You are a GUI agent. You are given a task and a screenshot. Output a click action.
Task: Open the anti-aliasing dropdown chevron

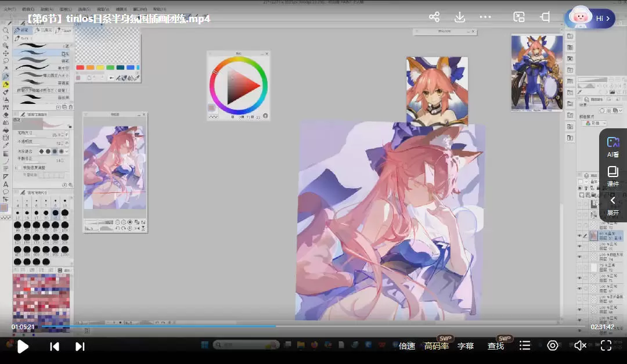(x=67, y=152)
